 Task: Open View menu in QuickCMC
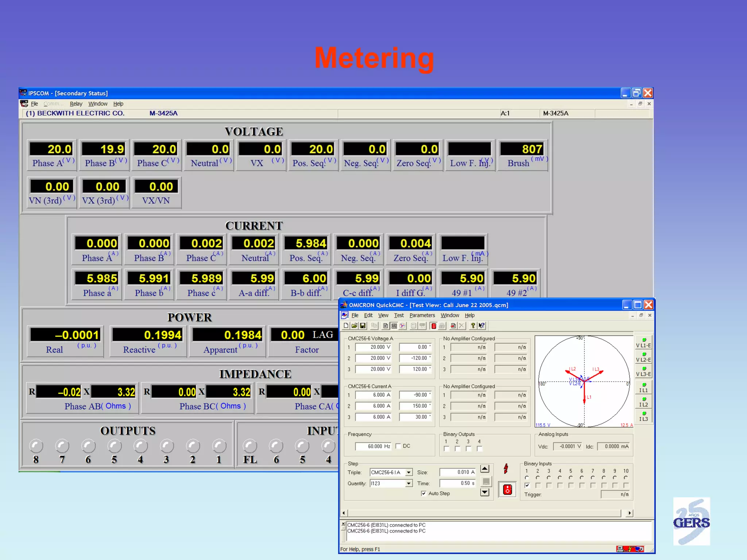click(383, 315)
